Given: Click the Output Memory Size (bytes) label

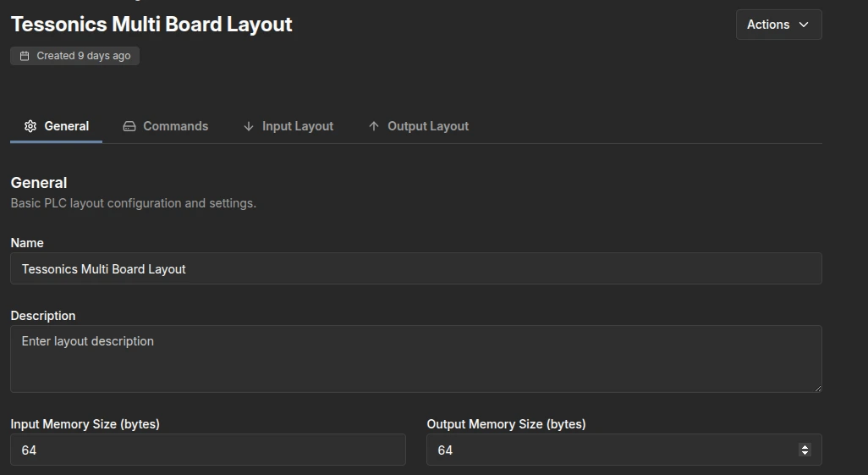Looking at the screenshot, I should [507, 424].
